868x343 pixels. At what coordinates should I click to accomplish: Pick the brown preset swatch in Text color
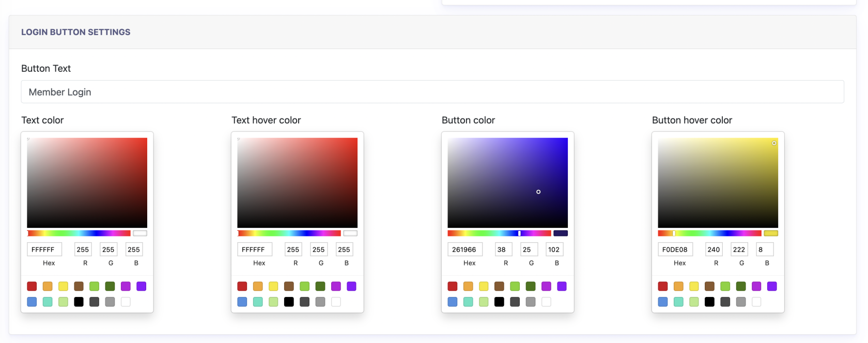79,286
